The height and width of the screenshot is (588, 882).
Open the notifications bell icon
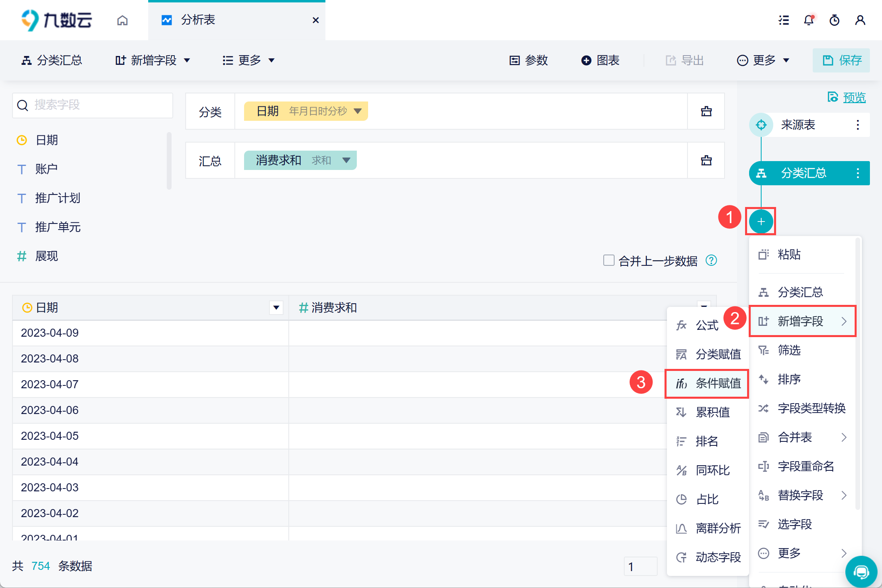pyautogui.click(x=809, y=20)
